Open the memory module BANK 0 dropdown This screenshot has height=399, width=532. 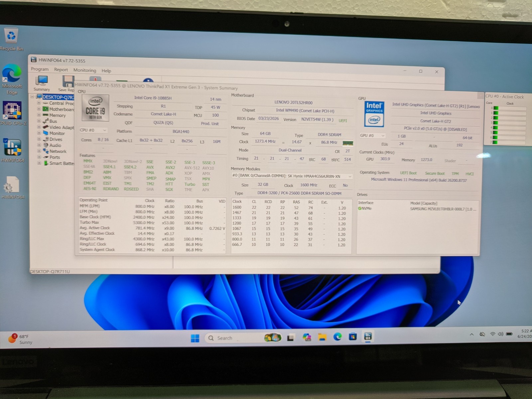click(292, 176)
